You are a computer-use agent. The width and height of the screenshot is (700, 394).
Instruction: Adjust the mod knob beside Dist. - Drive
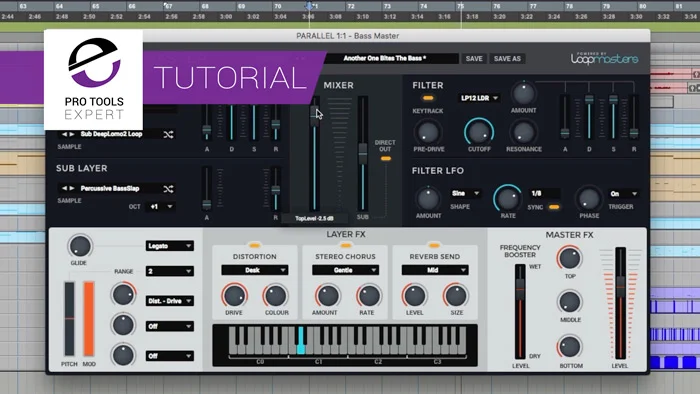coord(123,294)
